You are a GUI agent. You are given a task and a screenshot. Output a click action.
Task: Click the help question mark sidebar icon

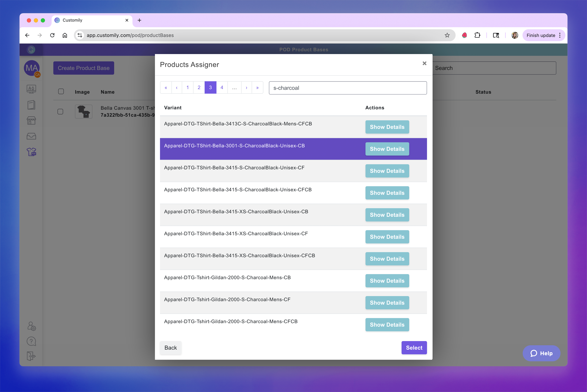point(31,341)
